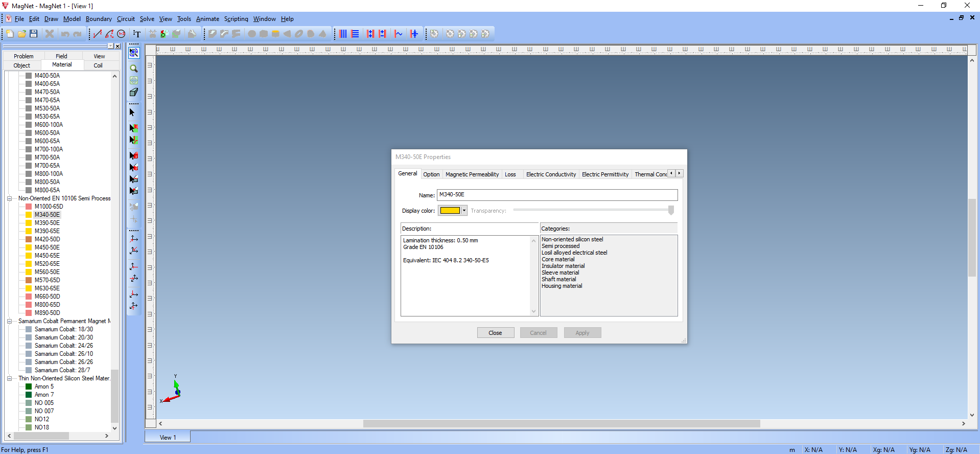Select Samarium Cobalt: 24/26 material
This screenshot has height=454, width=980.
(64, 346)
